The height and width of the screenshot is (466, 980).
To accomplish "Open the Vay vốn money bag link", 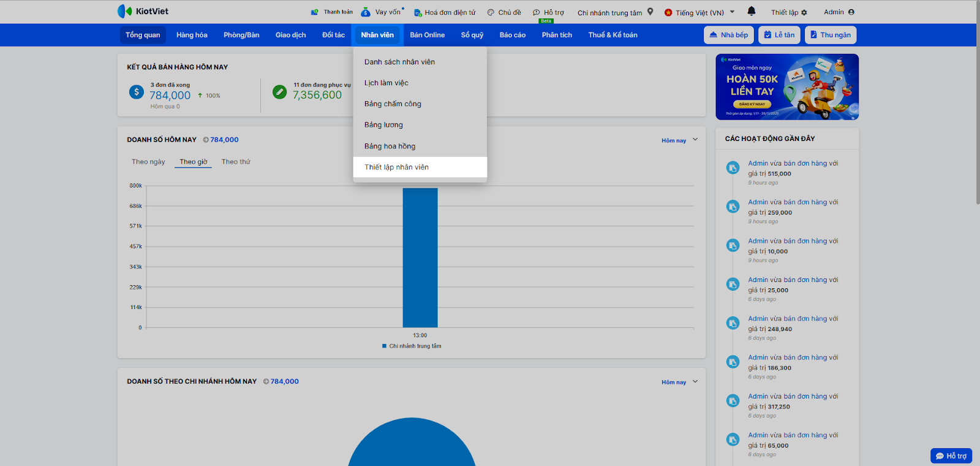I will (x=382, y=12).
